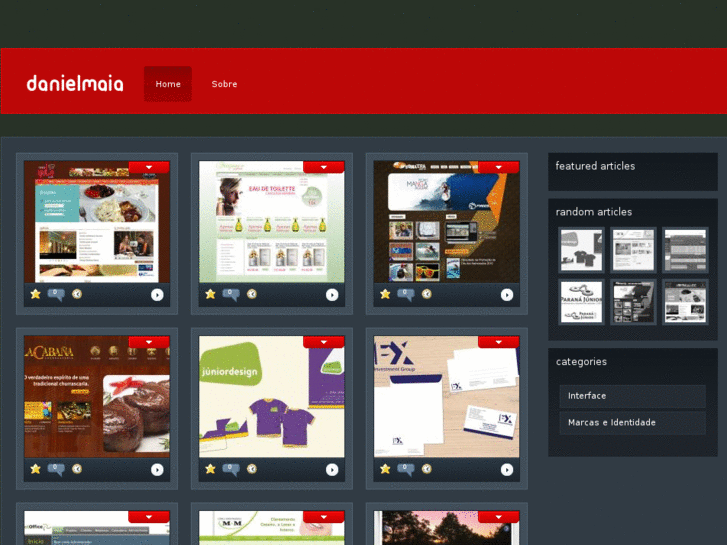Click the featured articles heading
727x545 pixels.
(595, 166)
